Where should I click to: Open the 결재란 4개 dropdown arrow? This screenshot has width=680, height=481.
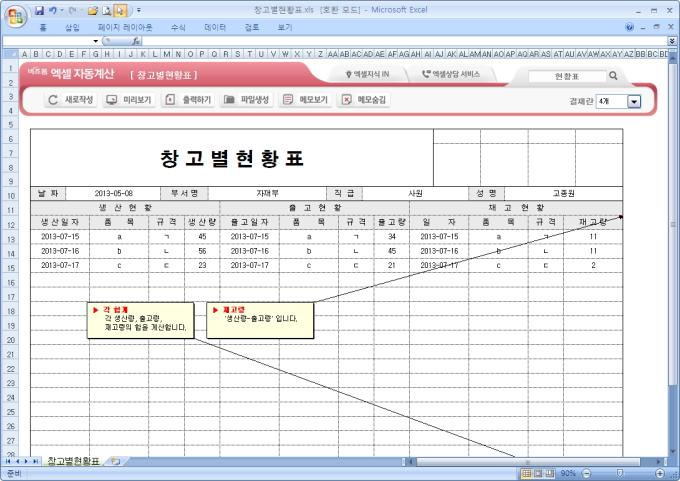pos(634,101)
